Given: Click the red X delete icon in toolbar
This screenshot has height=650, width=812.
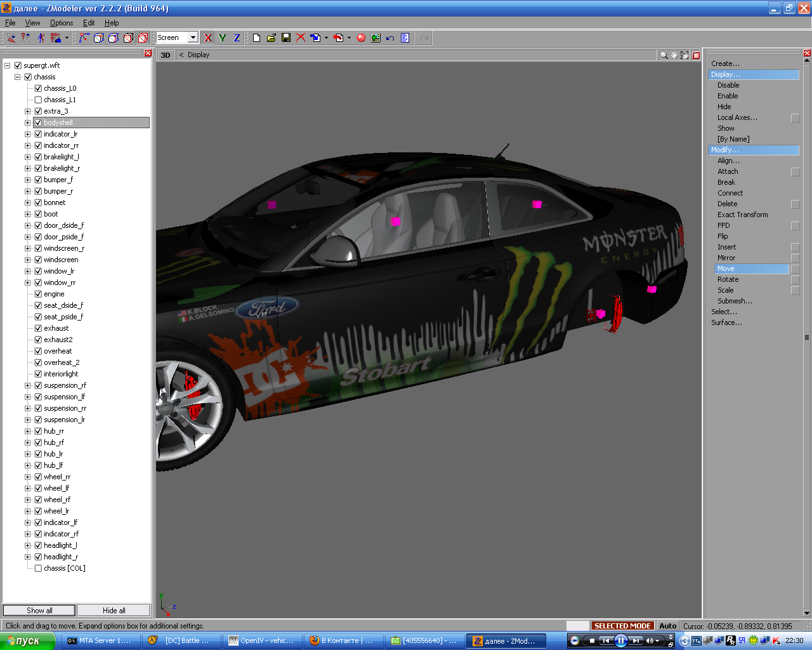Looking at the screenshot, I should point(301,38).
